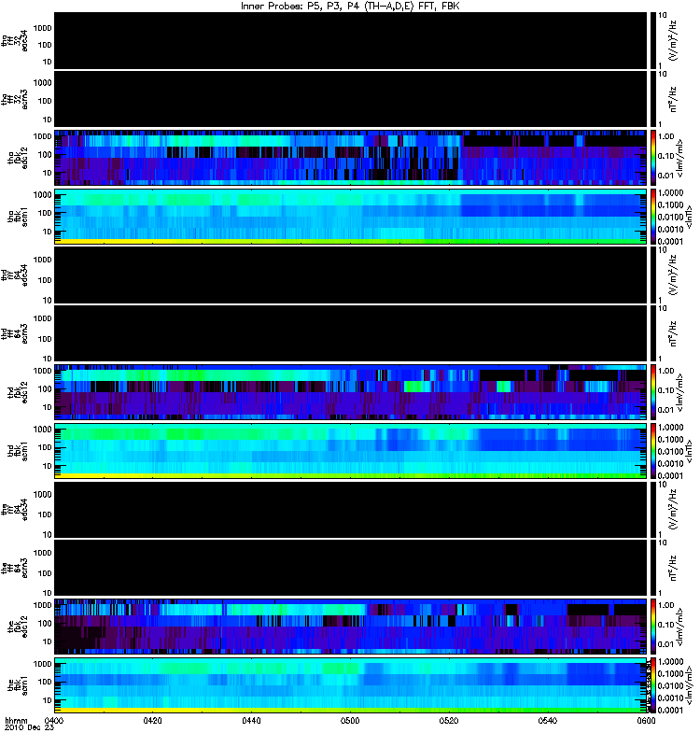
Task: Click inside the empty thd fff edc34 panel
Action: click(351, 275)
